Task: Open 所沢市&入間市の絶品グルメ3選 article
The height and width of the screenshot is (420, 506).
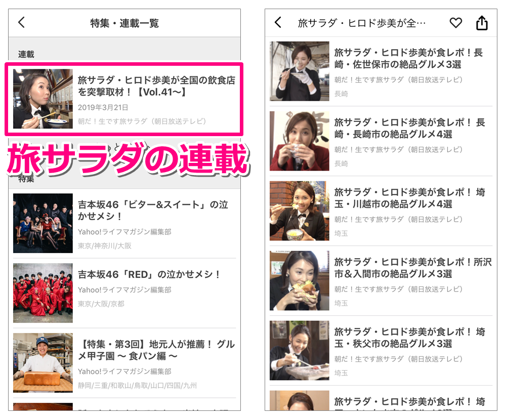Action: click(412, 268)
